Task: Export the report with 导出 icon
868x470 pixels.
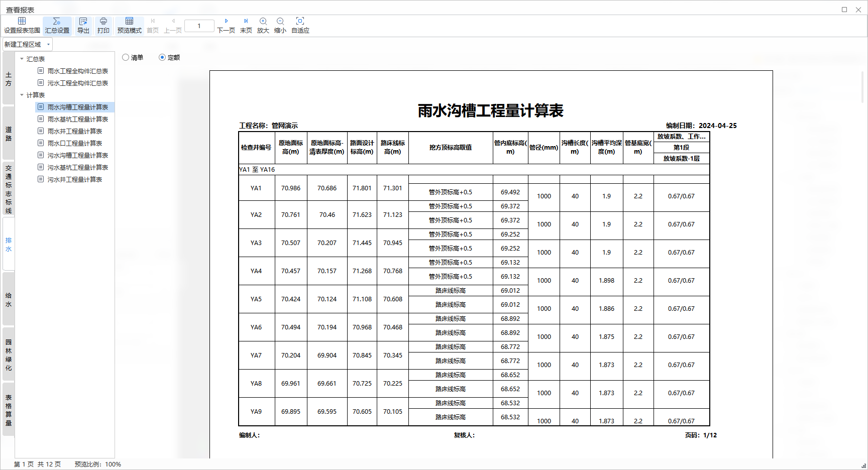Action: [x=83, y=25]
